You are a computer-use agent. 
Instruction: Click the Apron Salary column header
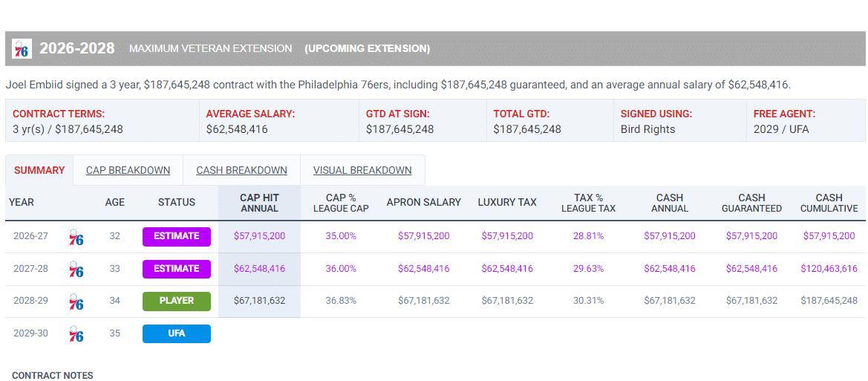423,202
